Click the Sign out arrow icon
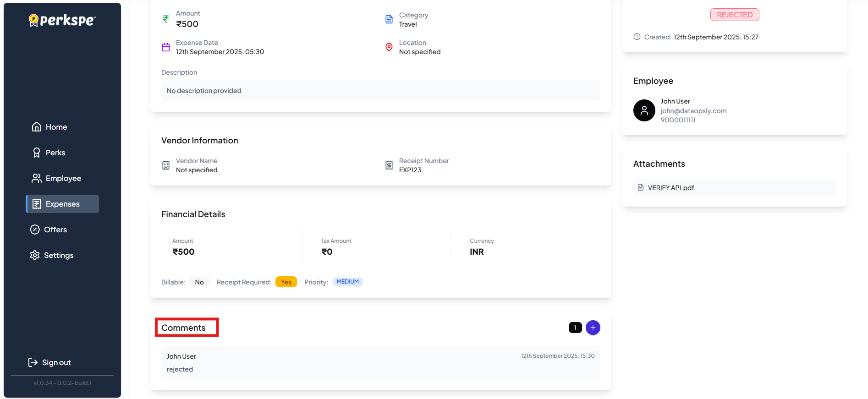 click(x=33, y=362)
